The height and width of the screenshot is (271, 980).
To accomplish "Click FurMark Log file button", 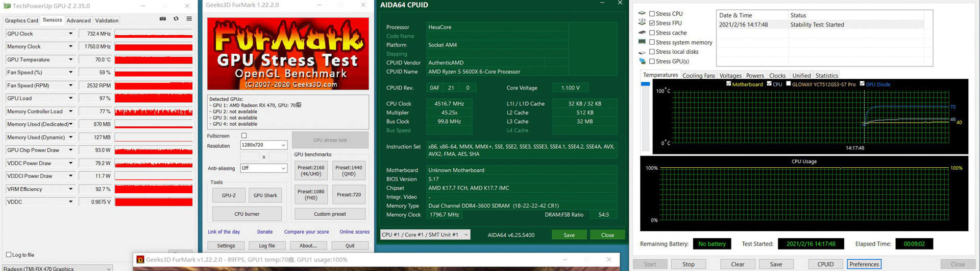I will click(x=266, y=245).
